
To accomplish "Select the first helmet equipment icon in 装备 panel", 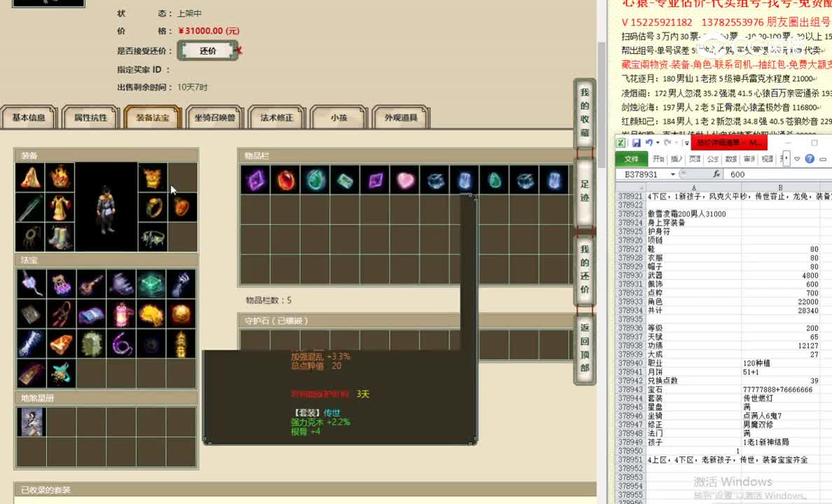I will click(x=59, y=178).
